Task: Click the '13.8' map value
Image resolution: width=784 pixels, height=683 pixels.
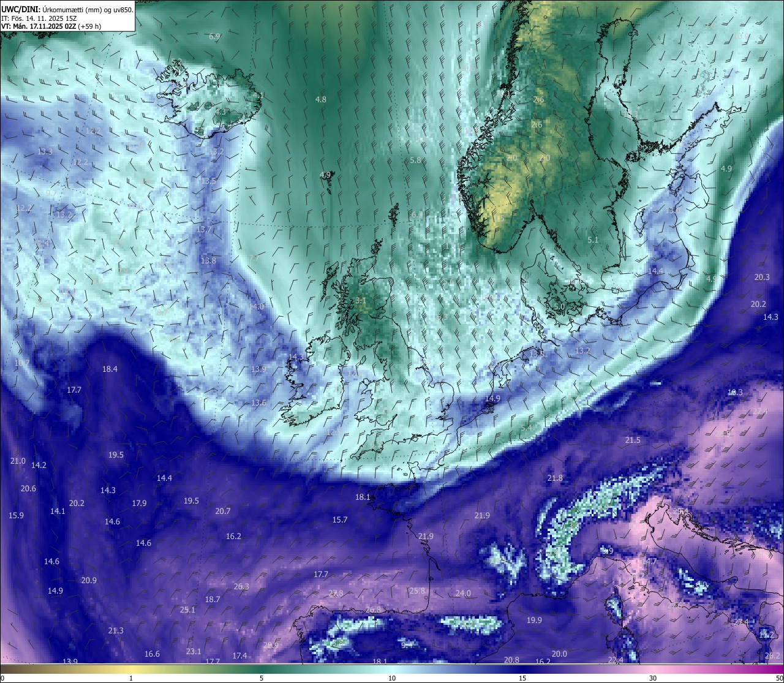Action: (208, 261)
